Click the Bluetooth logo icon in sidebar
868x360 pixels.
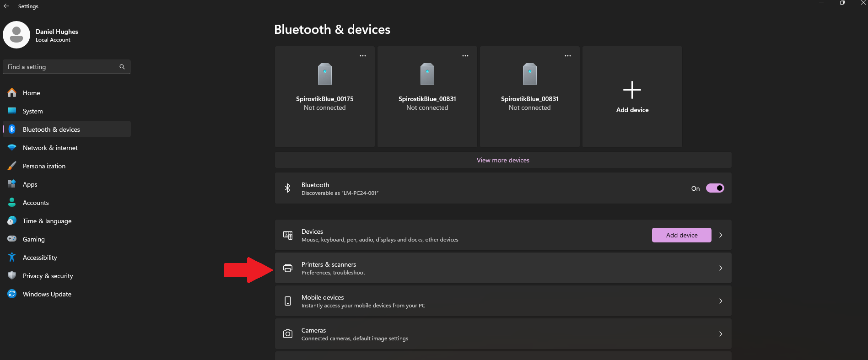click(12, 129)
